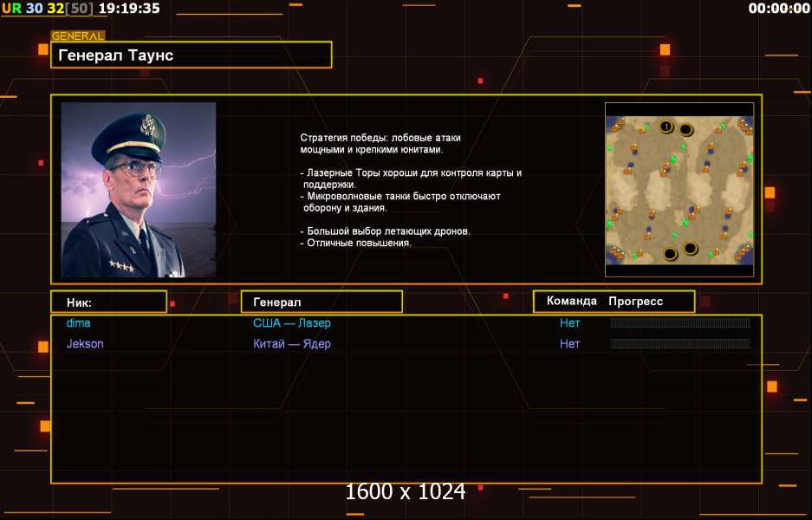Click the "Ник:" column header
812x520 pixels.
coord(108,302)
